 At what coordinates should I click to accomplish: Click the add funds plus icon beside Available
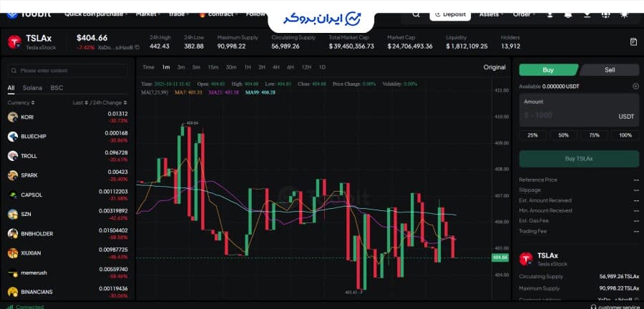tap(635, 87)
